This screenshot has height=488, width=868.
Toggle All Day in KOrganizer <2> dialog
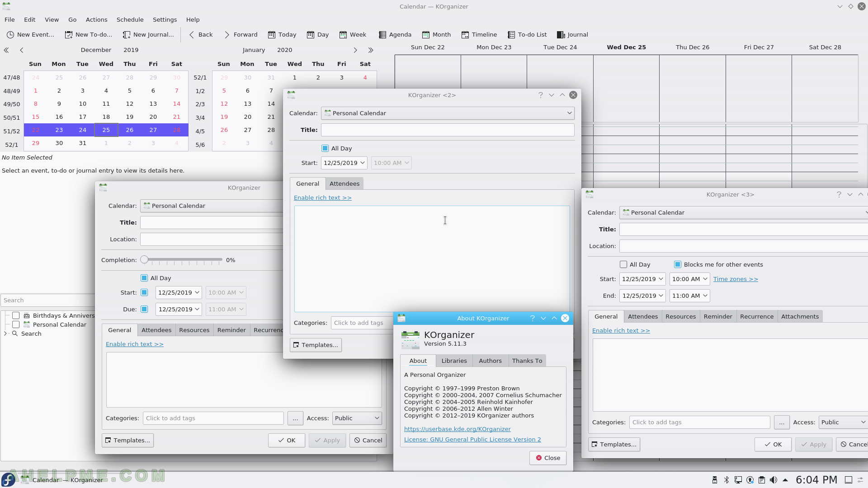[325, 148]
